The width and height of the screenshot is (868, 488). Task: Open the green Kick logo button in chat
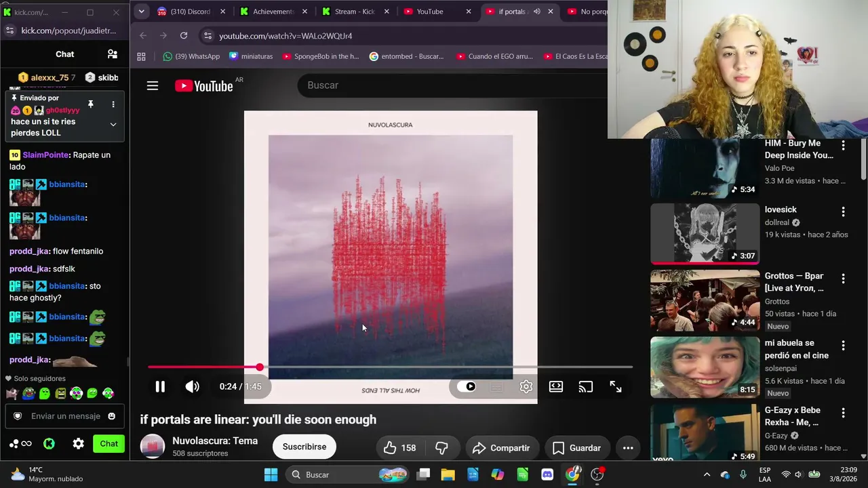coord(49,444)
